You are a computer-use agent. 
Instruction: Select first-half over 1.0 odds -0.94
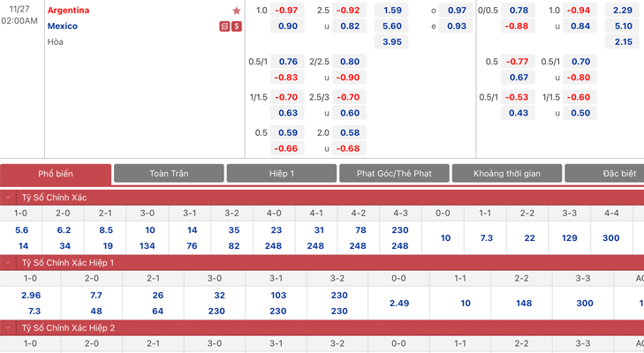click(x=580, y=11)
